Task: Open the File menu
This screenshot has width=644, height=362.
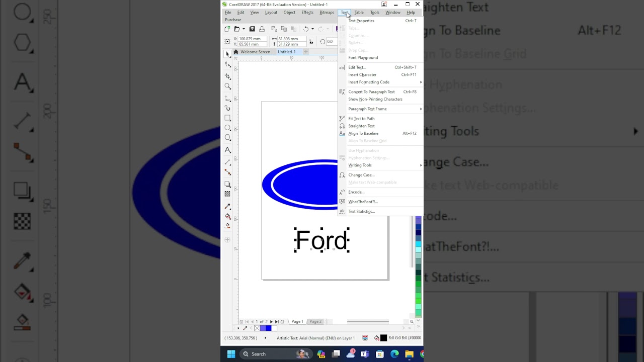Action: pos(228,12)
